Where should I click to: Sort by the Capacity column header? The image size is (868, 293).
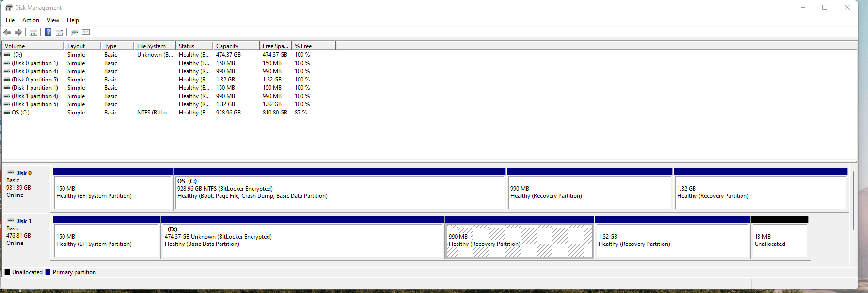[236, 46]
